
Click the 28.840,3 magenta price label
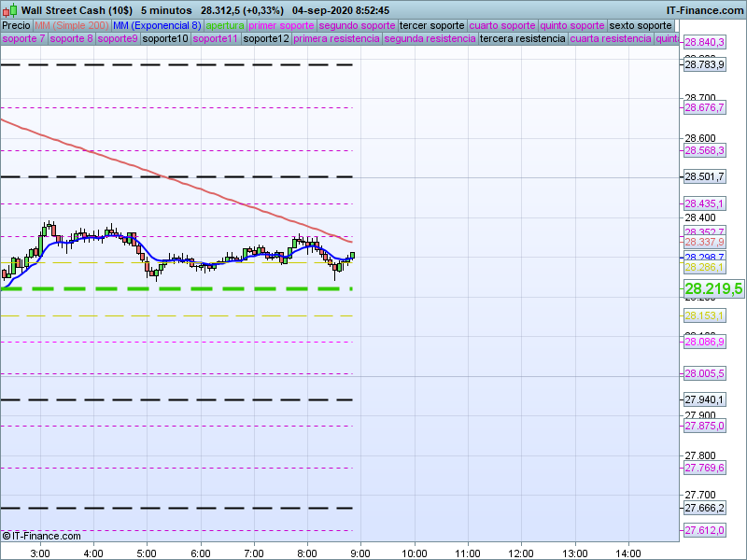pyautogui.click(x=704, y=43)
